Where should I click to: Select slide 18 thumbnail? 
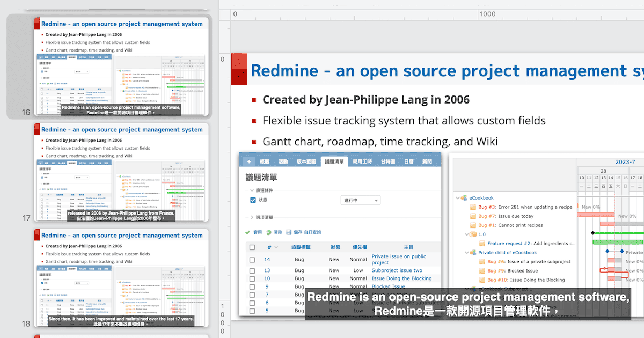pyautogui.click(x=121, y=278)
